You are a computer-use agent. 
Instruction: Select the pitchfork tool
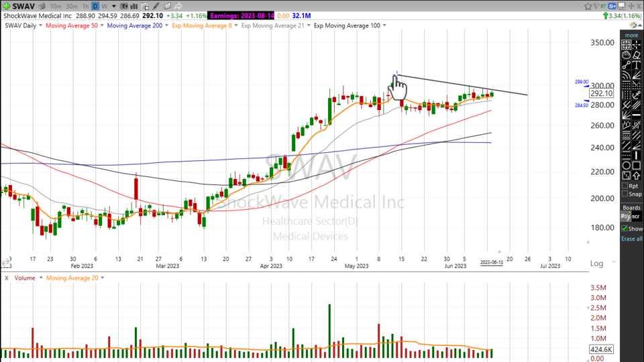tap(627, 105)
